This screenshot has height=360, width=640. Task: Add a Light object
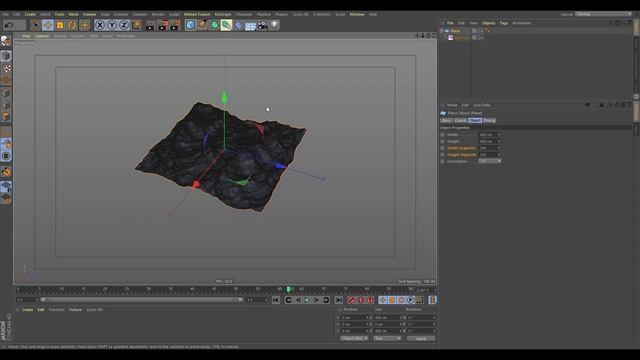tap(274, 25)
